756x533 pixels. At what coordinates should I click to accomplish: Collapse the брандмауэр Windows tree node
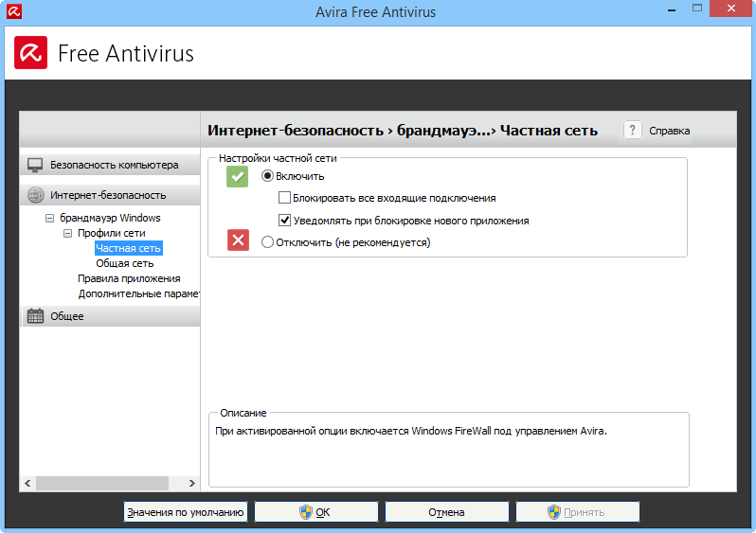49,219
